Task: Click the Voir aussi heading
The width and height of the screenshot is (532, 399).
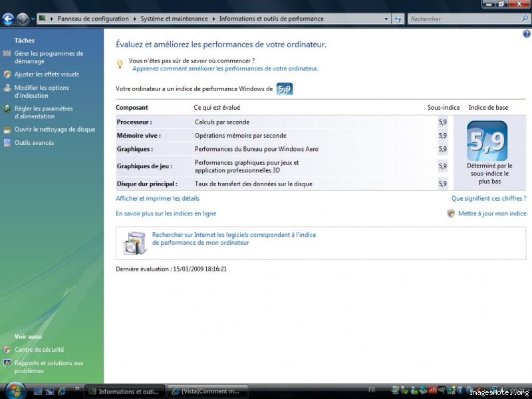Action: point(28,336)
